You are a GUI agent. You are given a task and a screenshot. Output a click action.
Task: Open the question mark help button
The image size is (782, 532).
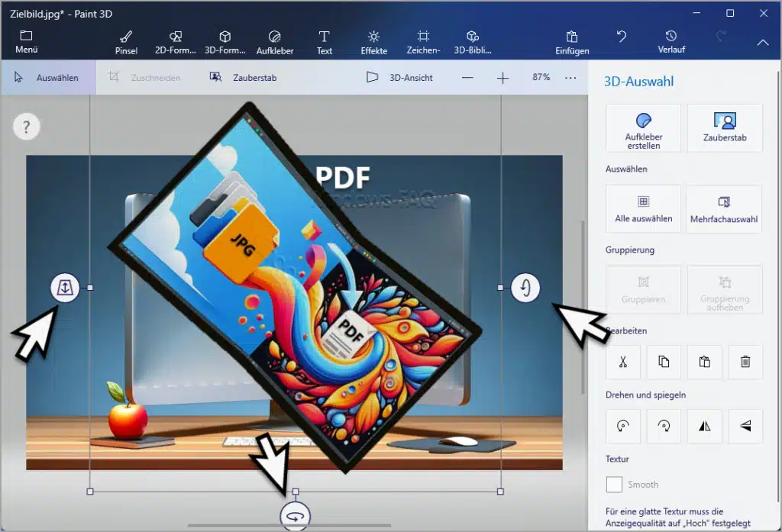tap(27, 127)
